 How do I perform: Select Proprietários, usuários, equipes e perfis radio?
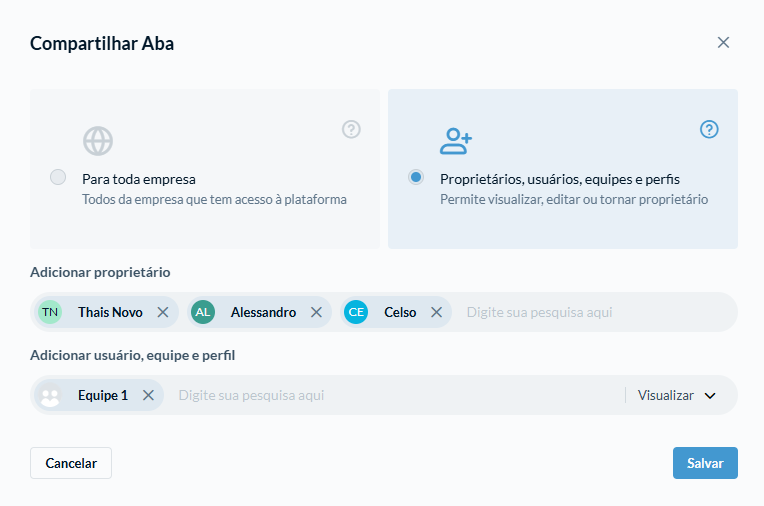[x=416, y=177]
